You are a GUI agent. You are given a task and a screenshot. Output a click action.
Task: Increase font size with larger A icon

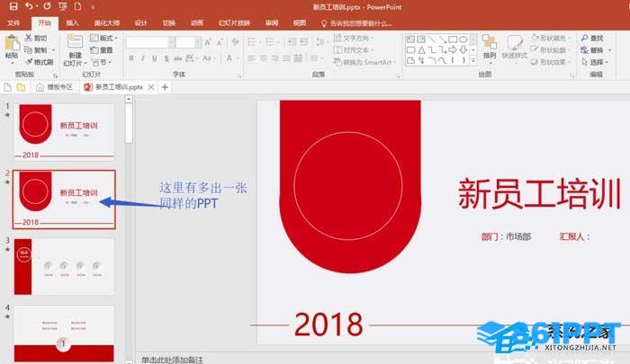pos(208,42)
